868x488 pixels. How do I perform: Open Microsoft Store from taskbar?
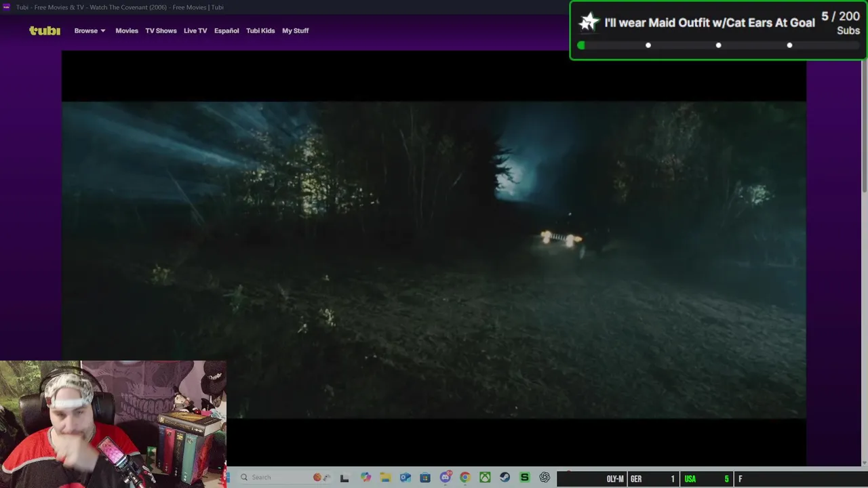[x=425, y=478]
